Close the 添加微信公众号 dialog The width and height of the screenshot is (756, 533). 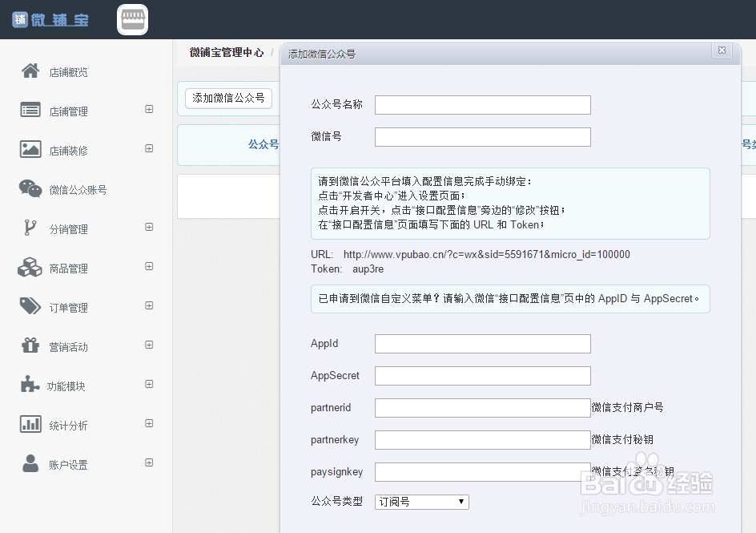[722, 50]
